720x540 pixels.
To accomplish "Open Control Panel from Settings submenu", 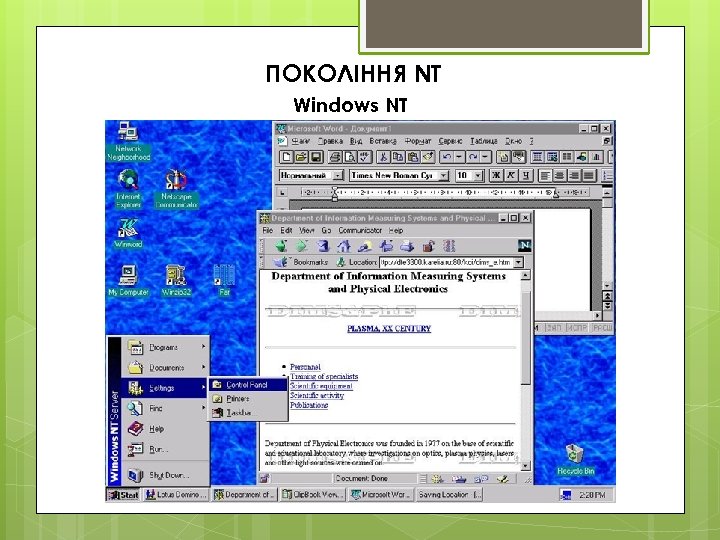I will 248,385.
